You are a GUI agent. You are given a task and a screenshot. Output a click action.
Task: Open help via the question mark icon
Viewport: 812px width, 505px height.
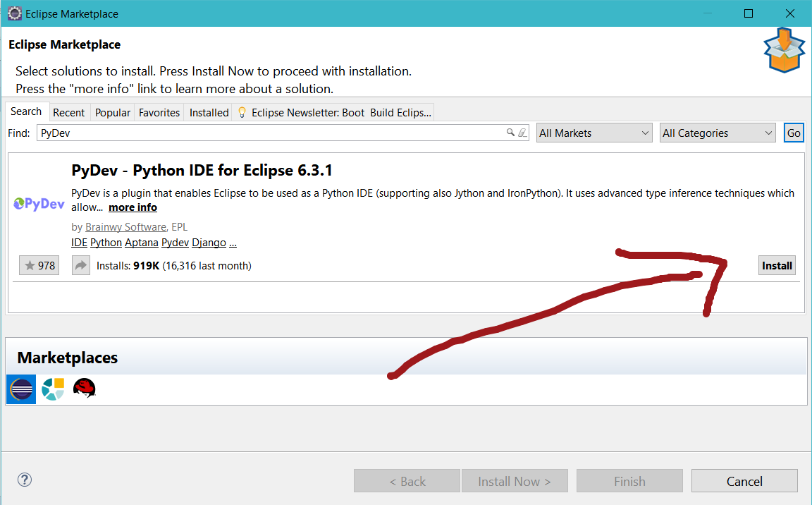[25, 480]
